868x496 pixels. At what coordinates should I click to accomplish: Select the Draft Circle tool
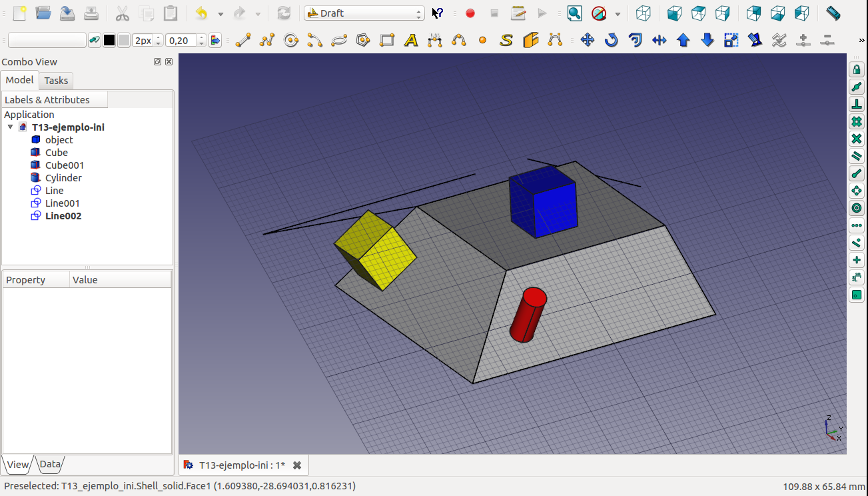290,41
